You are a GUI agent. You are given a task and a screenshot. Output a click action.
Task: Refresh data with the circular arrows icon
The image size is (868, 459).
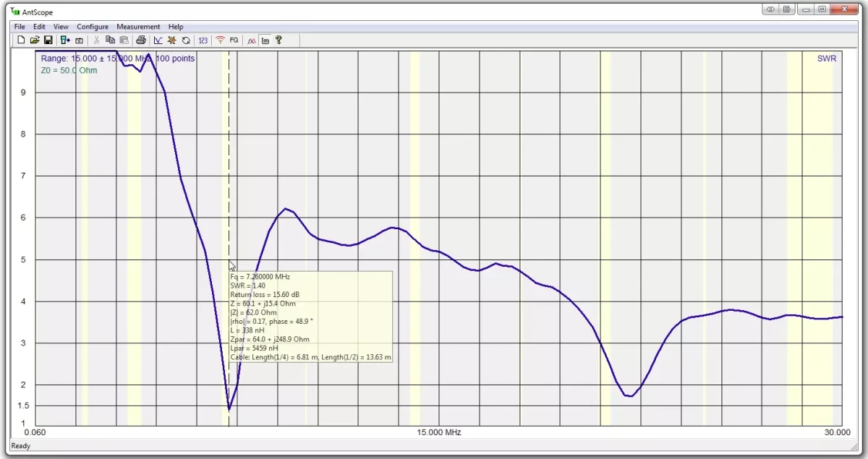[x=185, y=40]
